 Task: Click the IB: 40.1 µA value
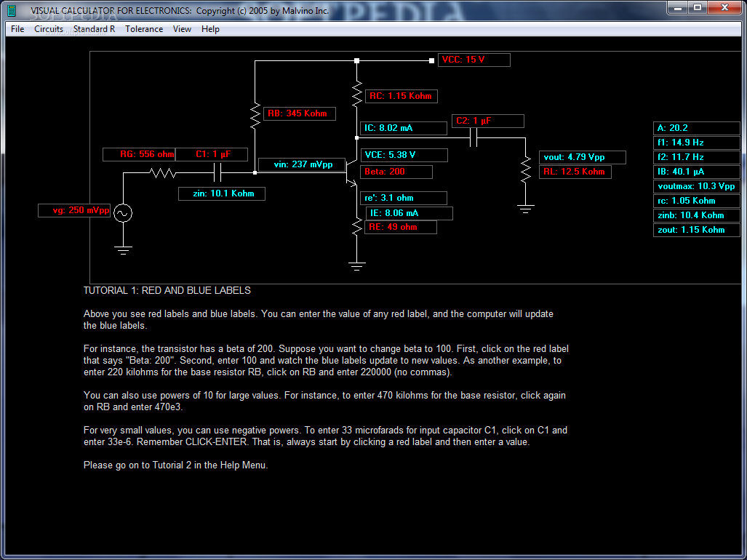pyautogui.click(x=697, y=172)
